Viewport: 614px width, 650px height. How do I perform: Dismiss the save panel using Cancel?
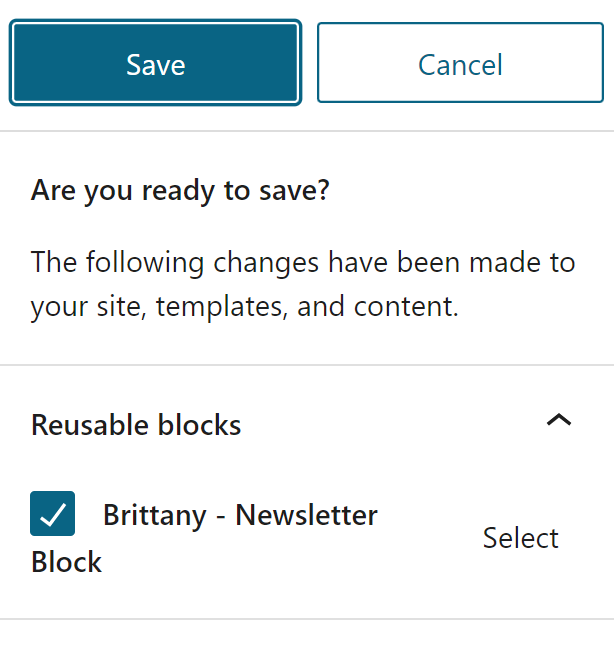[460, 64]
